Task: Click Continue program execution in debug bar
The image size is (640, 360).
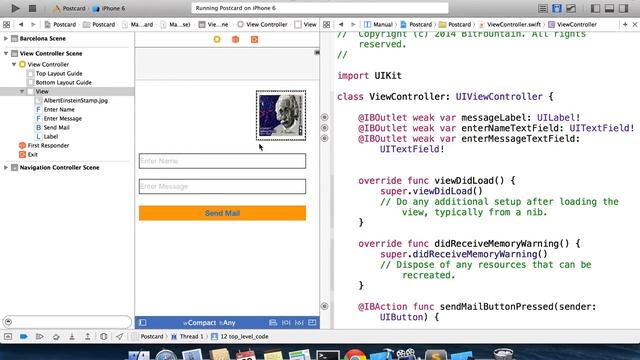Action: [x=40, y=336]
